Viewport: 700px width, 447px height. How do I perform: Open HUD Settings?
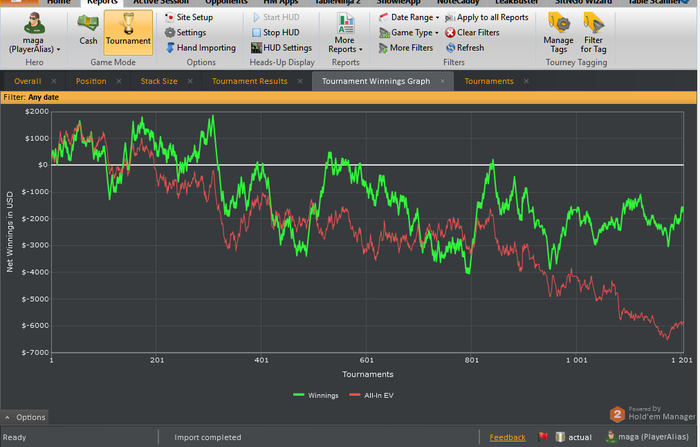281,48
